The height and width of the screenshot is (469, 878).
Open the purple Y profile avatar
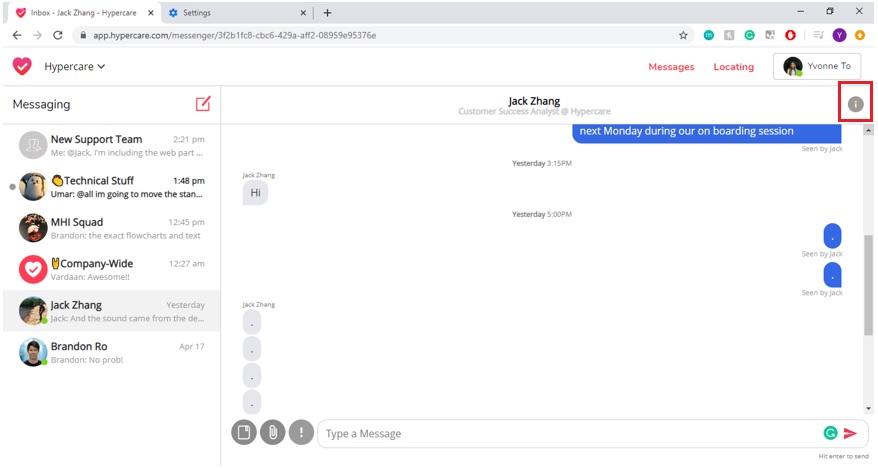coord(839,35)
